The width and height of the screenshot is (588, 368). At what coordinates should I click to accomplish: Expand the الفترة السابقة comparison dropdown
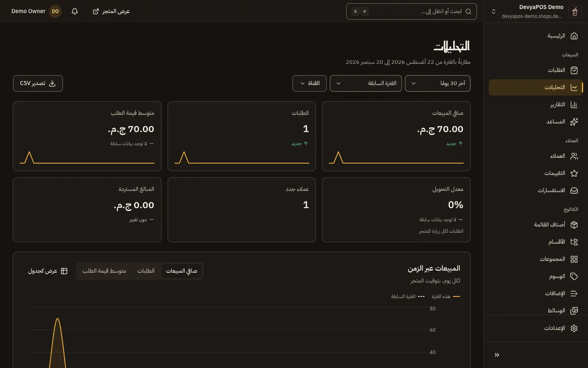click(366, 83)
